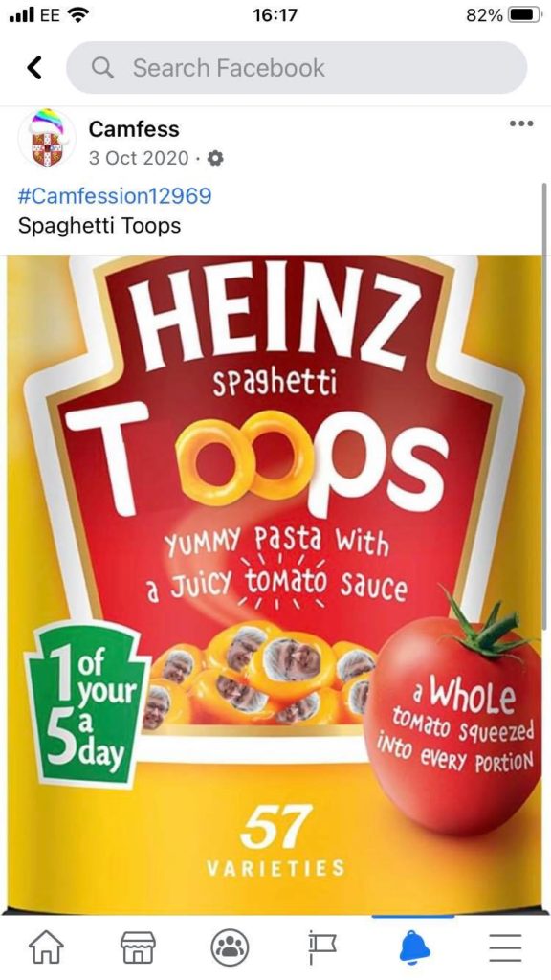Open the Pages flag tab
The image size is (551, 980).
321,947
